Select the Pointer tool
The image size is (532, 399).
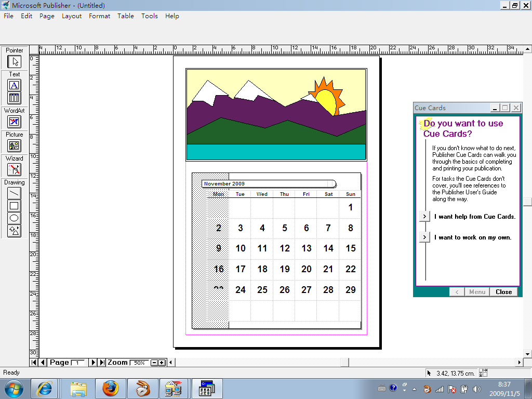14,62
